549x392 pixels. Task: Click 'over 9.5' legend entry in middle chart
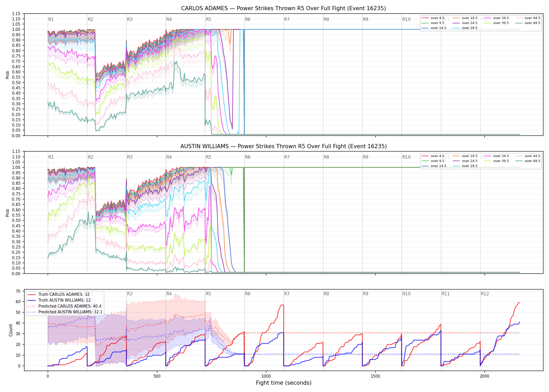[x=433, y=161]
